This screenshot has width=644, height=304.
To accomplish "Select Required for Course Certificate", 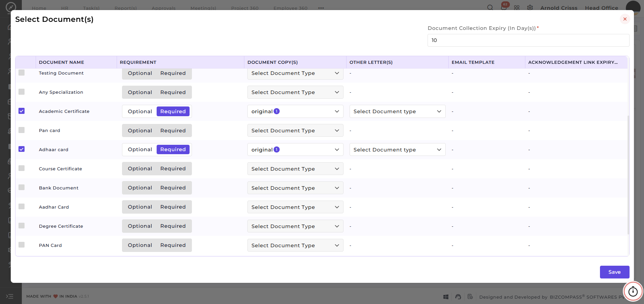I will (x=173, y=169).
